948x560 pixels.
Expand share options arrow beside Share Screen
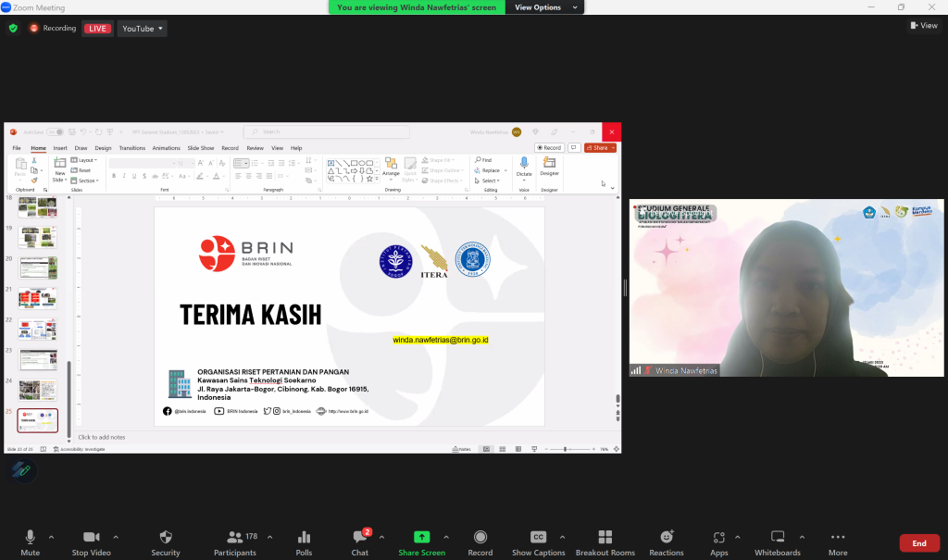pos(446,537)
